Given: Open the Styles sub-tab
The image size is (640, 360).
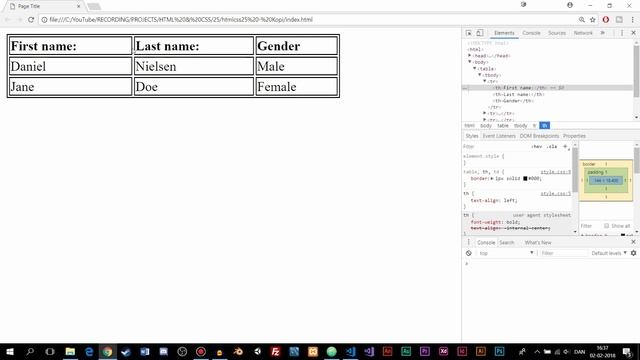Looking at the screenshot, I should tap(471, 136).
